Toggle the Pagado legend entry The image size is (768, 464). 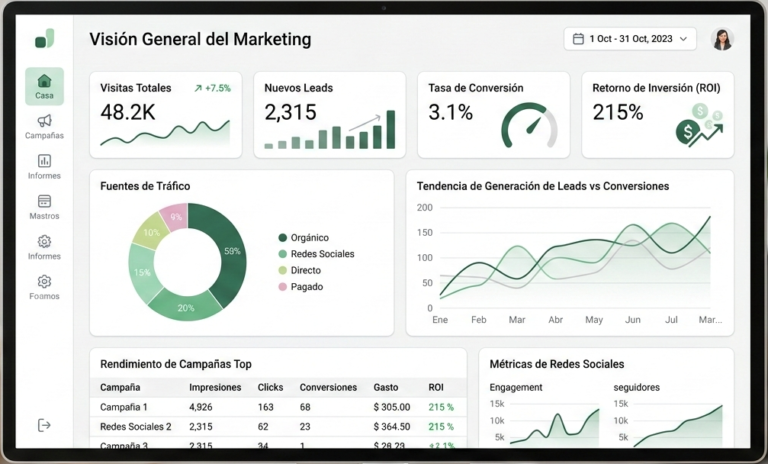pos(306,287)
